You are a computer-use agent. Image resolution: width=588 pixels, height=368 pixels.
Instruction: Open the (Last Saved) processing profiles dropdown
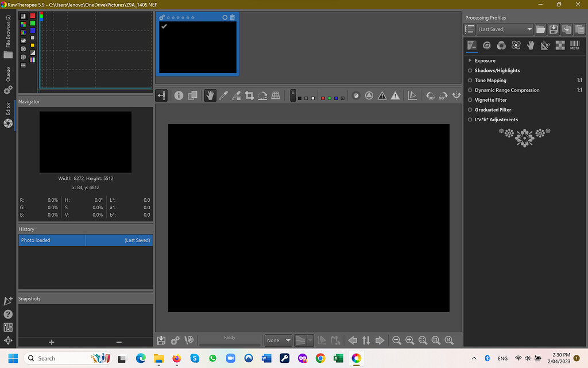[x=504, y=29]
